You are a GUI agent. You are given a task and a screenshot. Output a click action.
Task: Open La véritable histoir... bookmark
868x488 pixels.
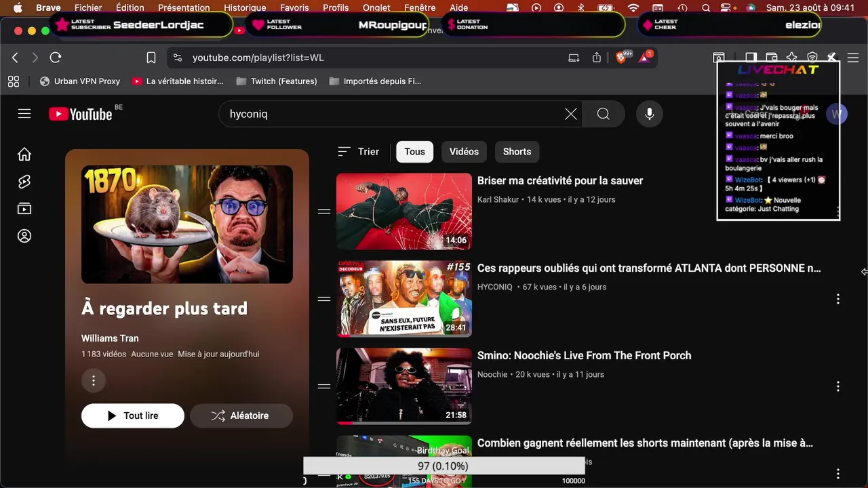click(x=178, y=81)
